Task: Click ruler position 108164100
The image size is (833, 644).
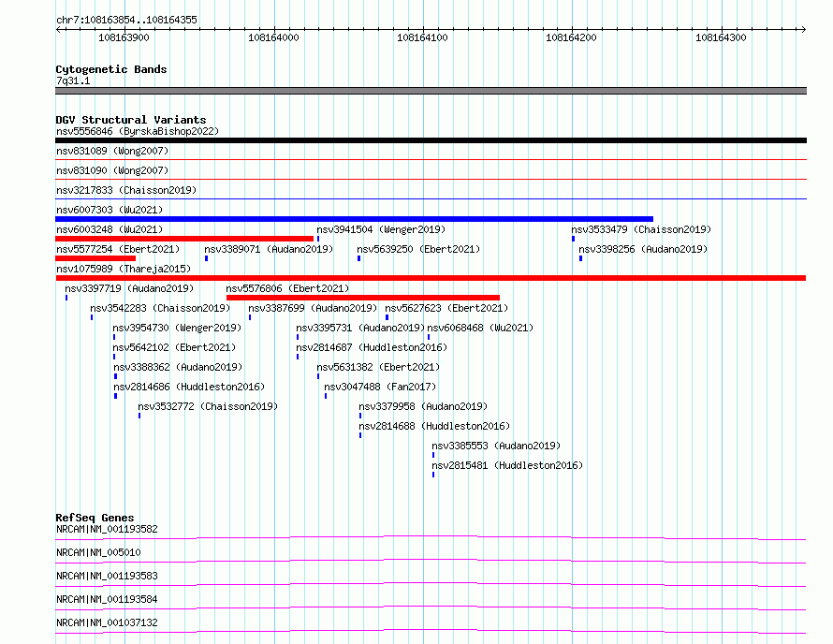Action: [422, 37]
